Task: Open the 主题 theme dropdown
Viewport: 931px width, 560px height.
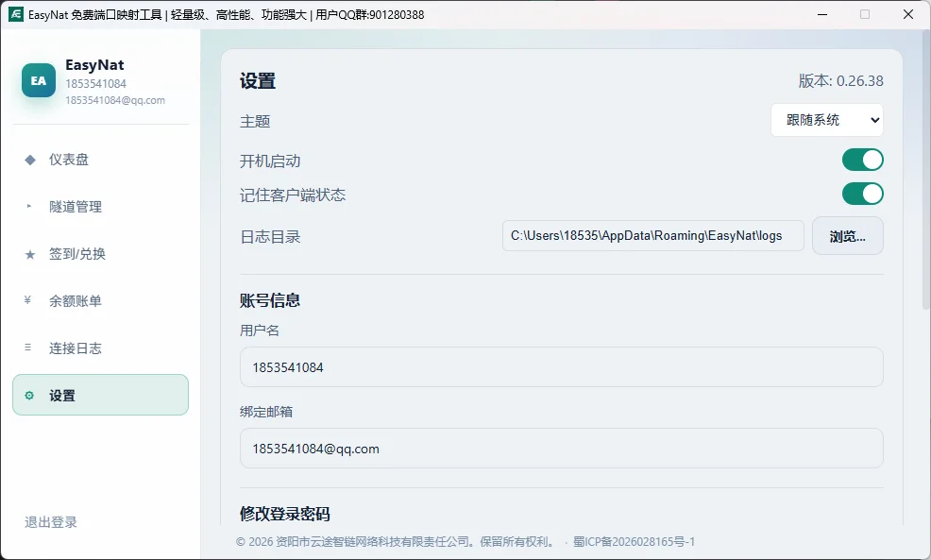Action: pos(826,120)
